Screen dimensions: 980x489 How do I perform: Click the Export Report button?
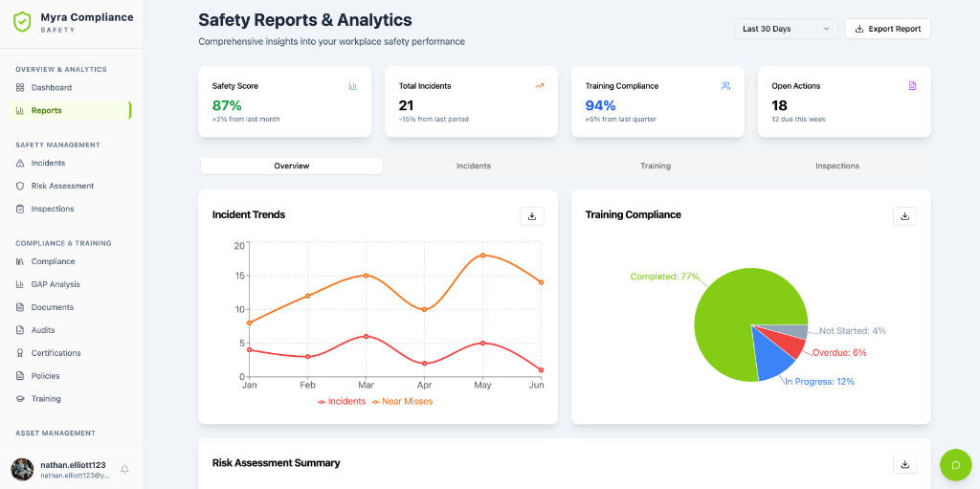(x=887, y=29)
